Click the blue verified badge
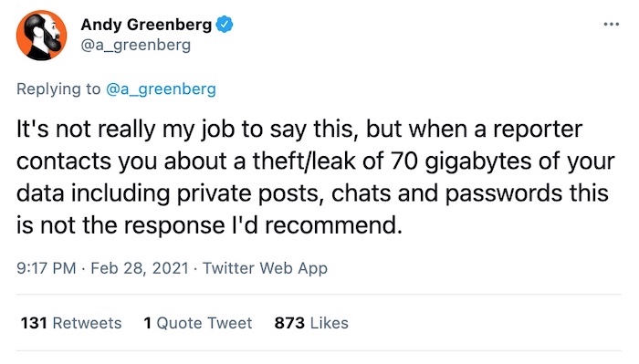This screenshot has height=364, width=639. point(225,25)
